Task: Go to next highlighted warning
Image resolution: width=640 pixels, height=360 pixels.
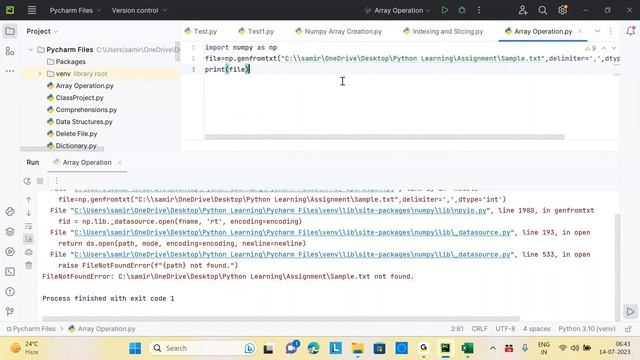Action: (614, 48)
